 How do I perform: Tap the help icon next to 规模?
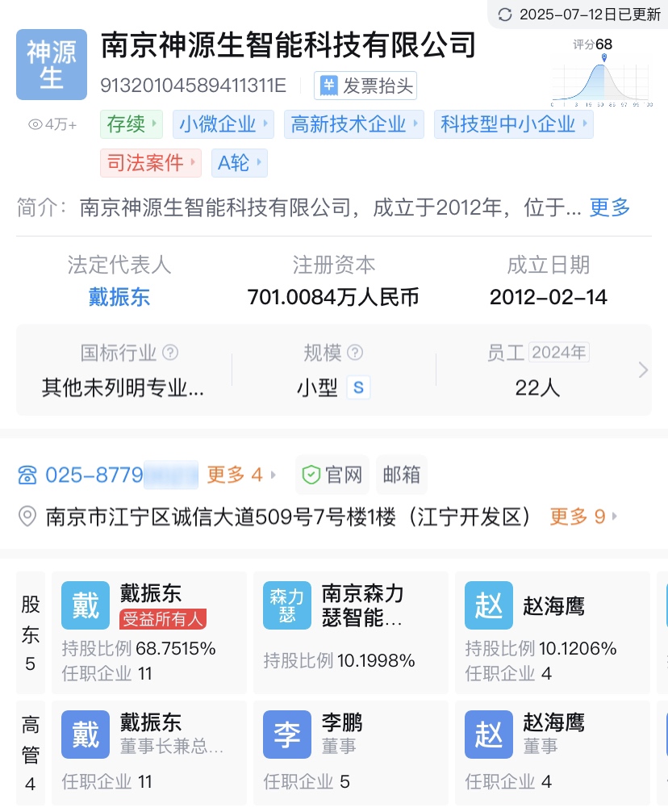pyautogui.click(x=355, y=353)
